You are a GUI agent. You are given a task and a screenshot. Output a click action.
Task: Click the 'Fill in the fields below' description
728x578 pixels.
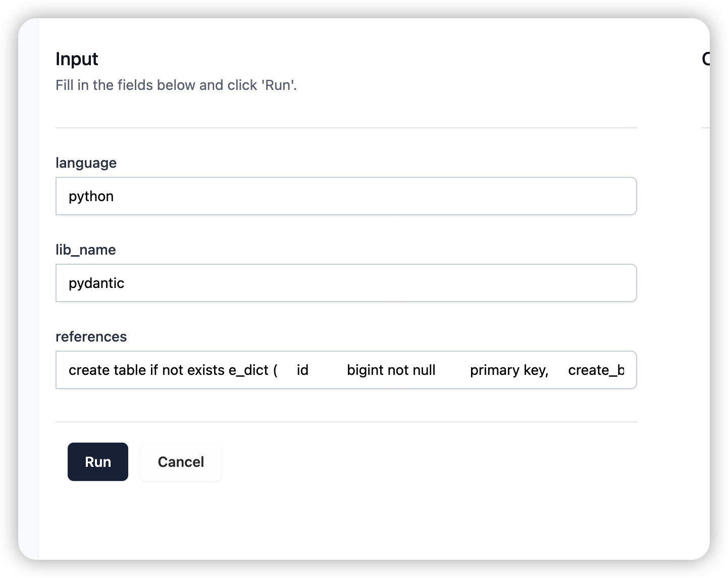tap(176, 85)
